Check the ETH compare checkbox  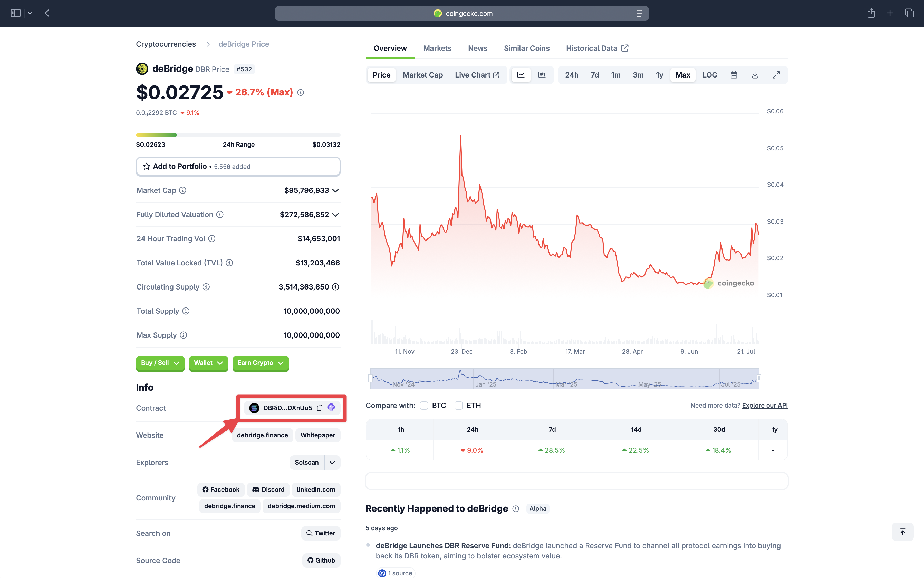click(459, 406)
